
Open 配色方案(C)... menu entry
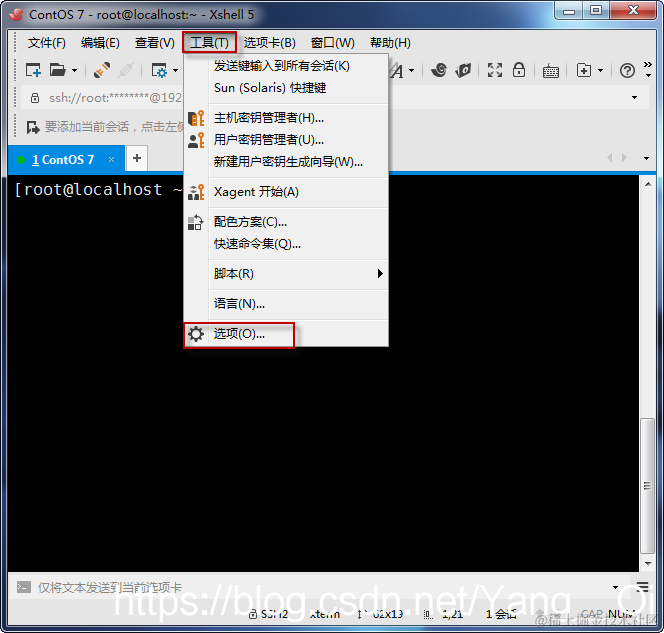[286, 222]
